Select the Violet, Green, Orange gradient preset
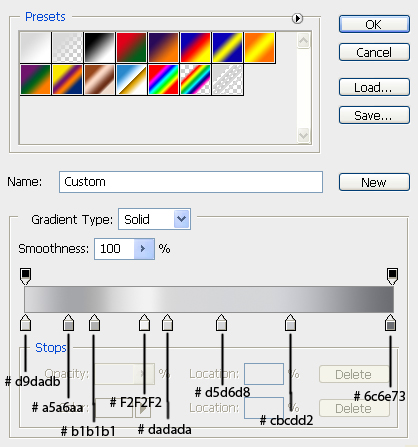 tap(35, 80)
